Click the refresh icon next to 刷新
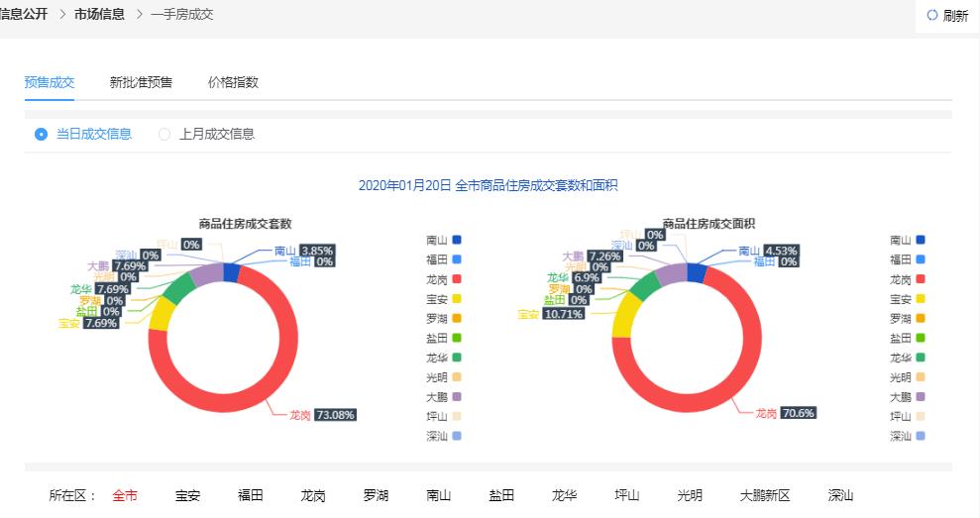This screenshot has width=980, height=518. click(931, 15)
